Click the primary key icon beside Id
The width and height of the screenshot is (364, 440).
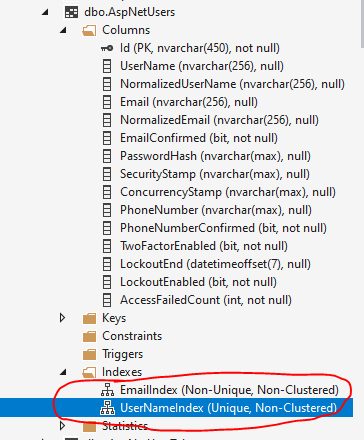tap(107, 48)
